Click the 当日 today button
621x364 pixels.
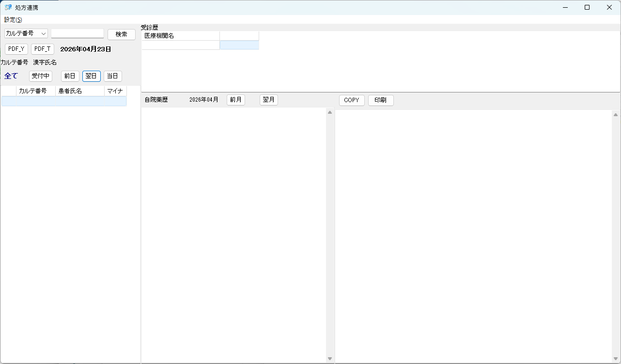112,76
